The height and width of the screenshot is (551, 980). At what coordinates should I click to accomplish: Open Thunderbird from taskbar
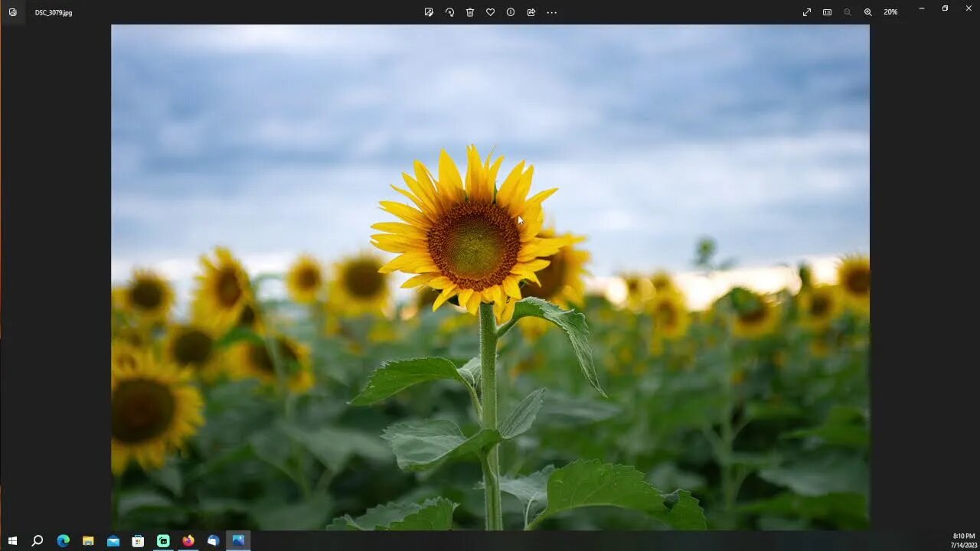[213, 540]
